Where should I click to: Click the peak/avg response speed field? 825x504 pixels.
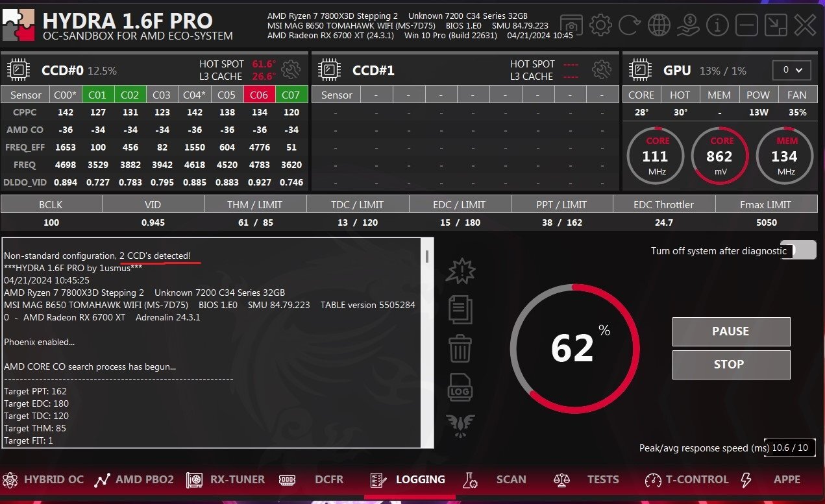point(789,448)
